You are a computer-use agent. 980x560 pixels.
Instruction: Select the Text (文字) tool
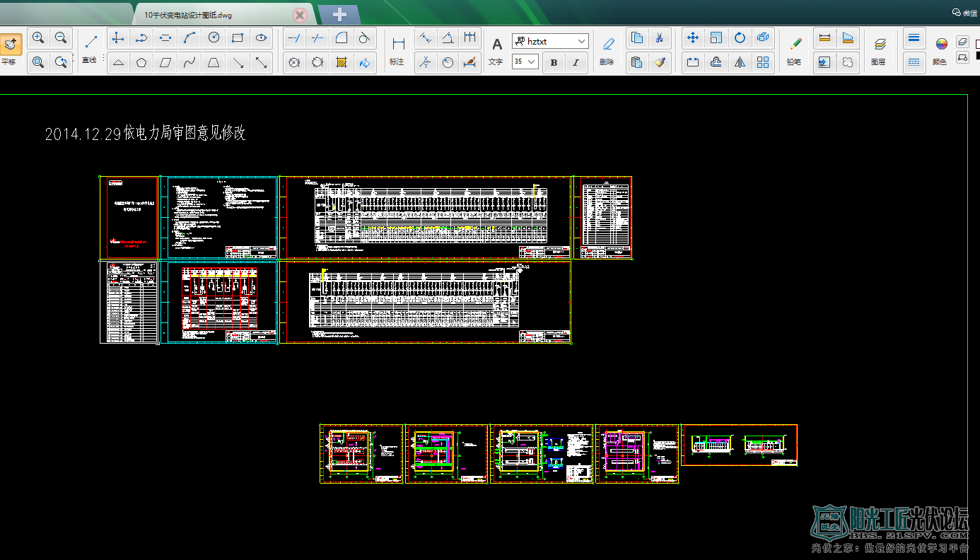[496, 49]
